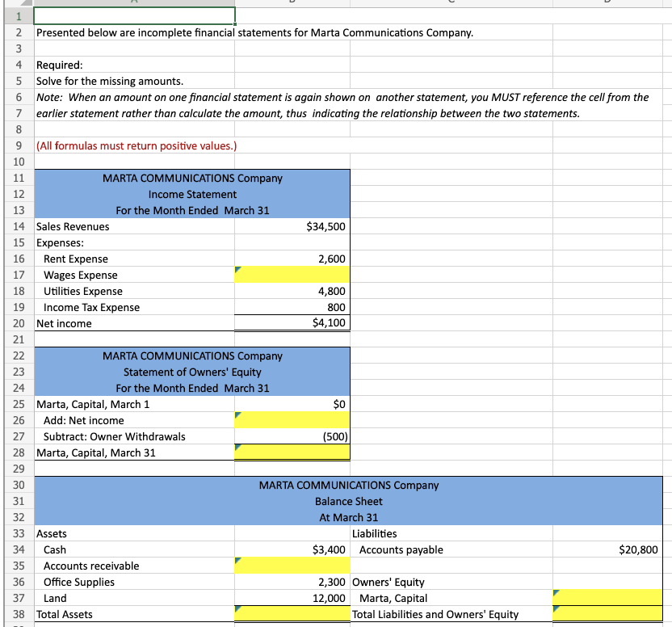
Task: Select the yellow Marta, Capital, March 31 cell
Action: tap(292, 452)
